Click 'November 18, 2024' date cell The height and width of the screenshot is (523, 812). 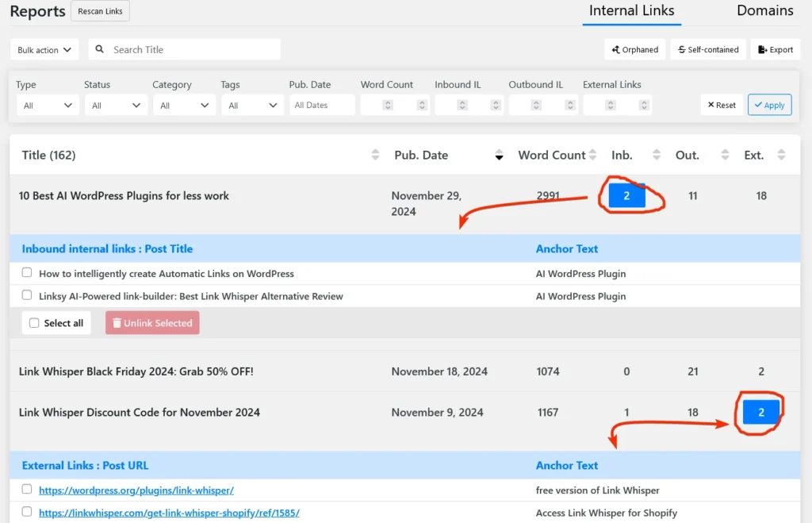(x=439, y=371)
